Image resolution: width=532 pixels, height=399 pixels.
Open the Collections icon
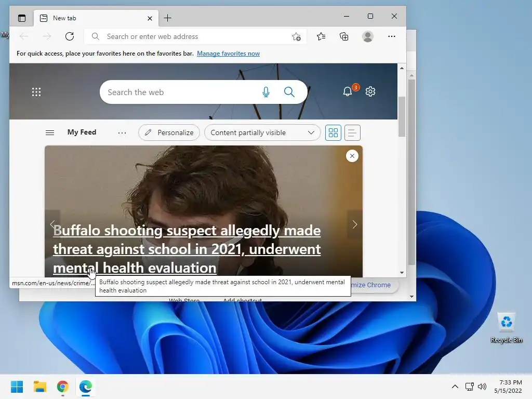pos(344,36)
